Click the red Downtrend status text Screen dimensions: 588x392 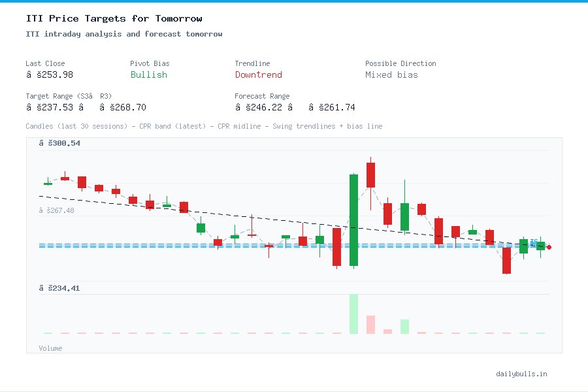coord(258,75)
